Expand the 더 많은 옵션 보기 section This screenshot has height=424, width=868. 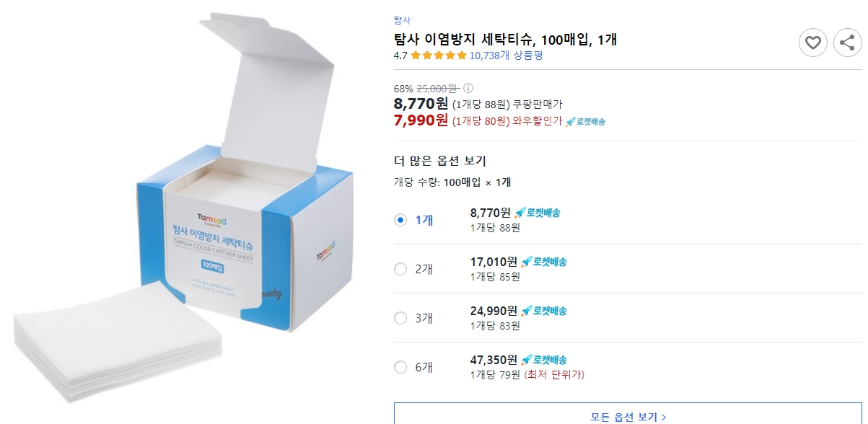[x=439, y=161]
